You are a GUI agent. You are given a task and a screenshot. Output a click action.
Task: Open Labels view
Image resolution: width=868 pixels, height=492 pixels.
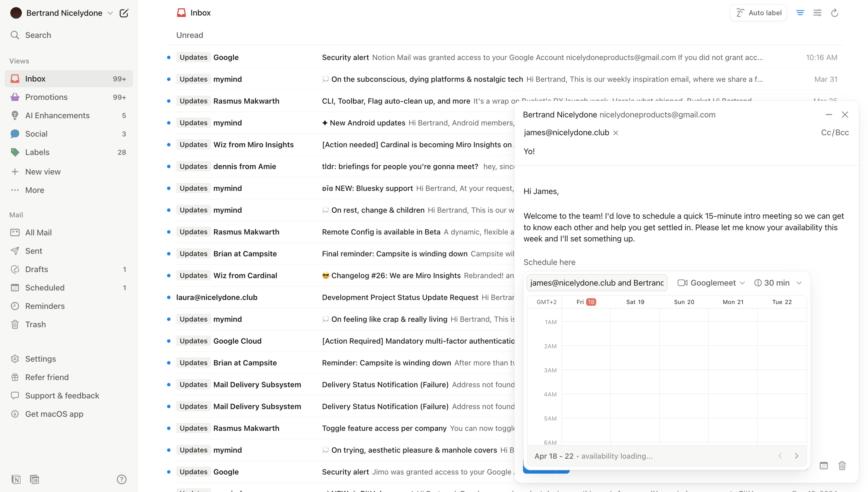coord(69,152)
